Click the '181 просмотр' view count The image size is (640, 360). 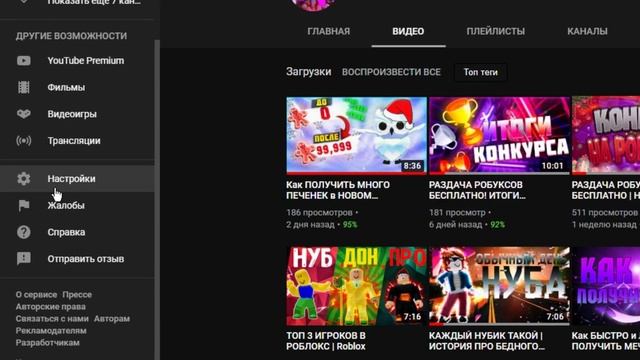click(457, 213)
